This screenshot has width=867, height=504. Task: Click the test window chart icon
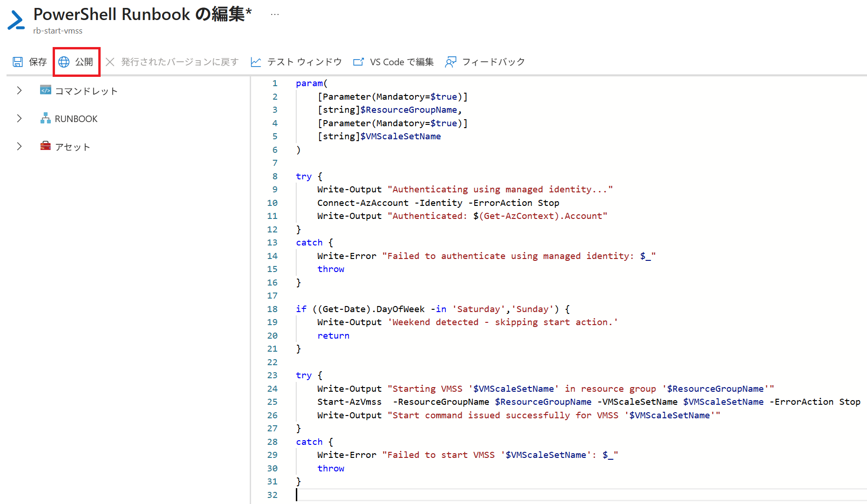point(256,62)
